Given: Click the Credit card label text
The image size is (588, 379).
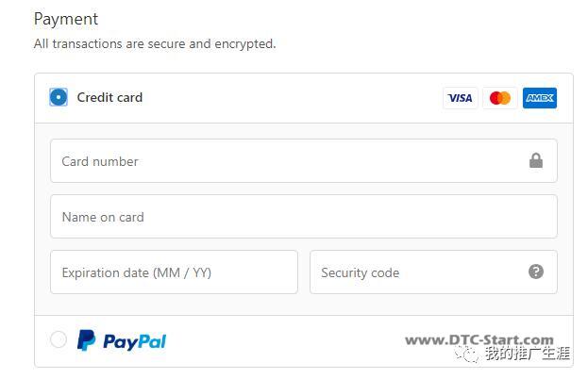Looking at the screenshot, I should click(x=109, y=97).
